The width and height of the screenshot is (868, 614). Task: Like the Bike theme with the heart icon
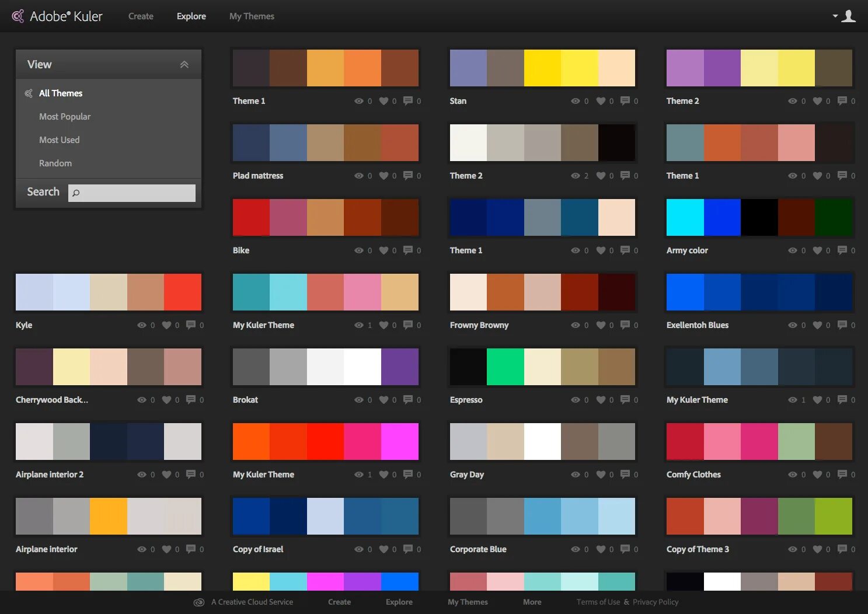pyautogui.click(x=384, y=250)
